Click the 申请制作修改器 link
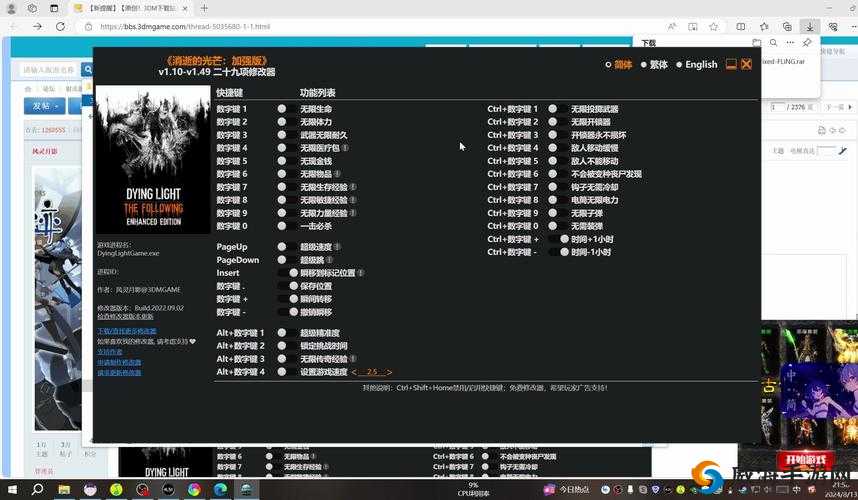The image size is (858, 500). [x=119, y=362]
